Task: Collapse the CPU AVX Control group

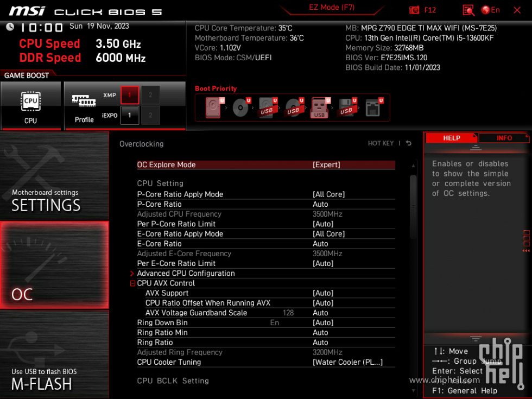Action: click(132, 283)
